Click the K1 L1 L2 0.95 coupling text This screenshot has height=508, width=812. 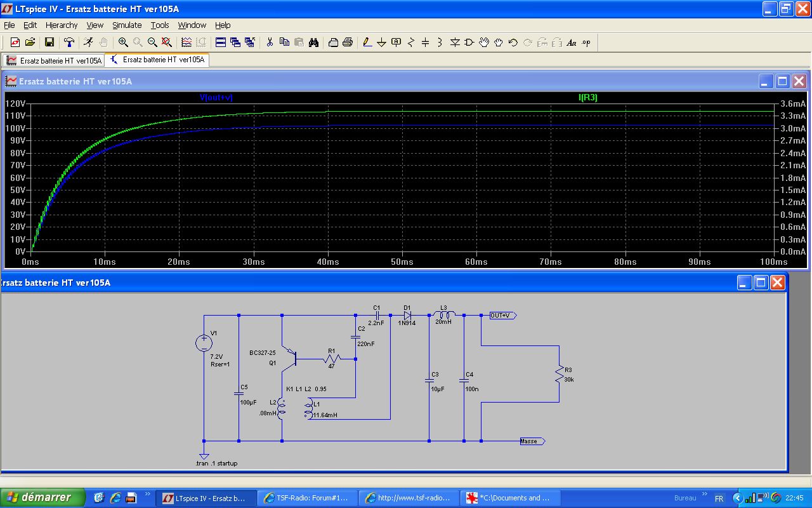306,389
